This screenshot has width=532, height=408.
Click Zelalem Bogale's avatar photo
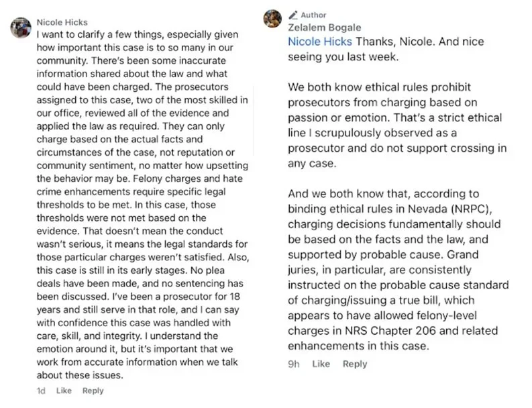pos(272,18)
